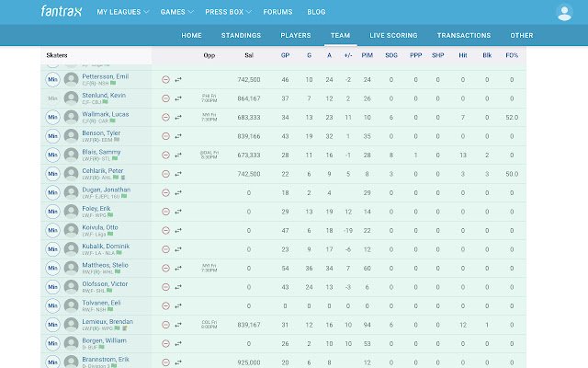Toggle Min status for Olofsson, Victor
588x368 pixels.
(53, 287)
